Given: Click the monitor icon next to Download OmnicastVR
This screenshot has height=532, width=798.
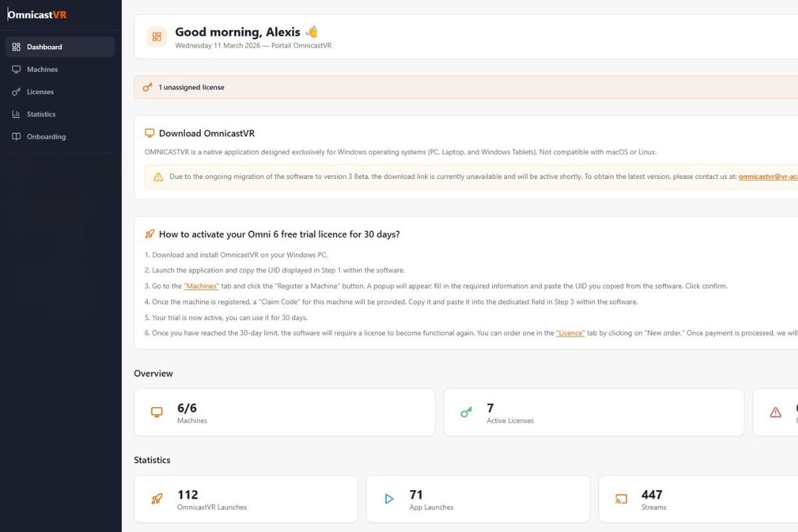Looking at the screenshot, I should coord(150,133).
